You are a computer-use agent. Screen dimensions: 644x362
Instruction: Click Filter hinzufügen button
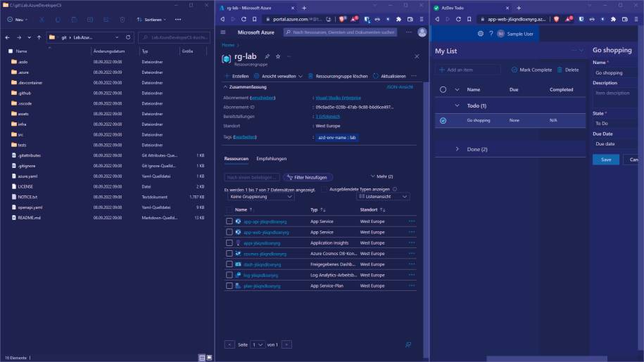(308, 177)
